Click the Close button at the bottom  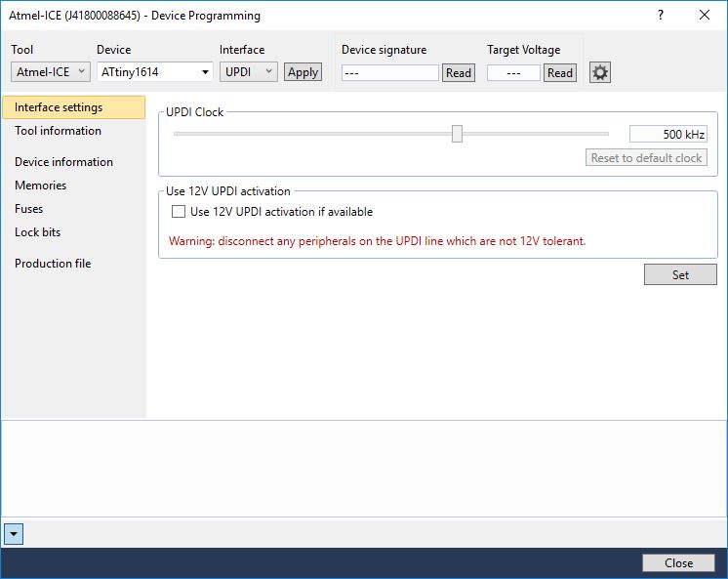point(678,562)
